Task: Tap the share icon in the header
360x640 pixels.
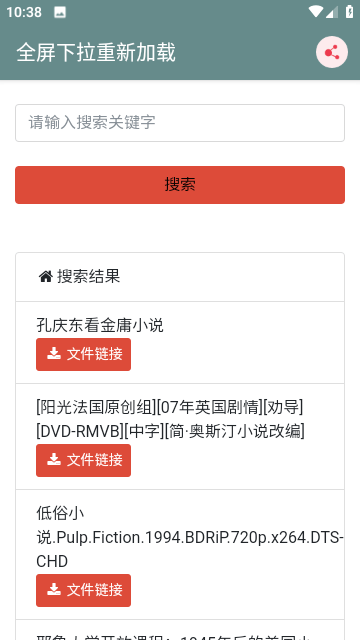Action: point(332,52)
